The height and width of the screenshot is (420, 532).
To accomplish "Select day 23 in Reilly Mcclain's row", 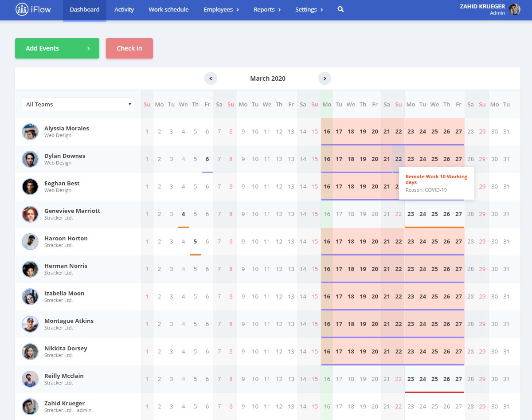I will 411,379.
